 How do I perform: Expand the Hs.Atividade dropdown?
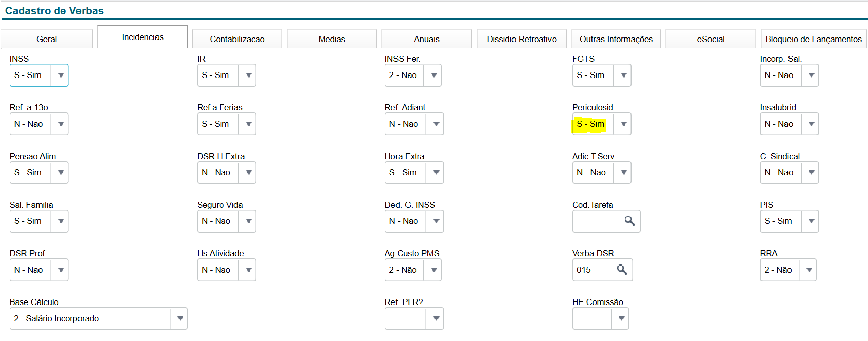pyautogui.click(x=248, y=270)
